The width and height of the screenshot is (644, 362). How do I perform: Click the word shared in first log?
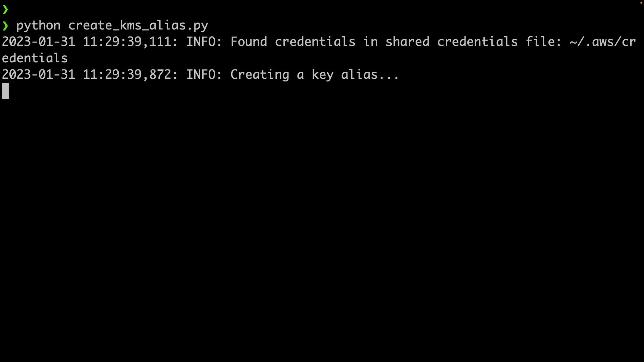click(407, 42)
